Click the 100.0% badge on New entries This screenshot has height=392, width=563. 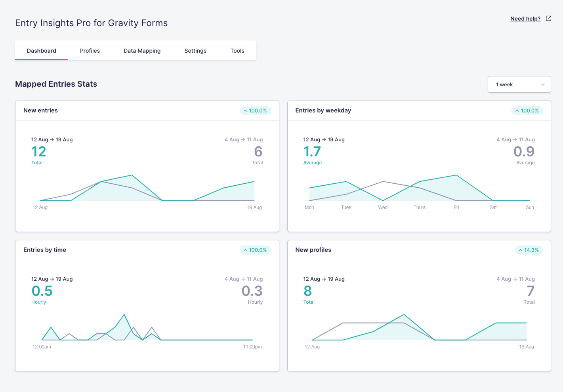click(255, 111)
